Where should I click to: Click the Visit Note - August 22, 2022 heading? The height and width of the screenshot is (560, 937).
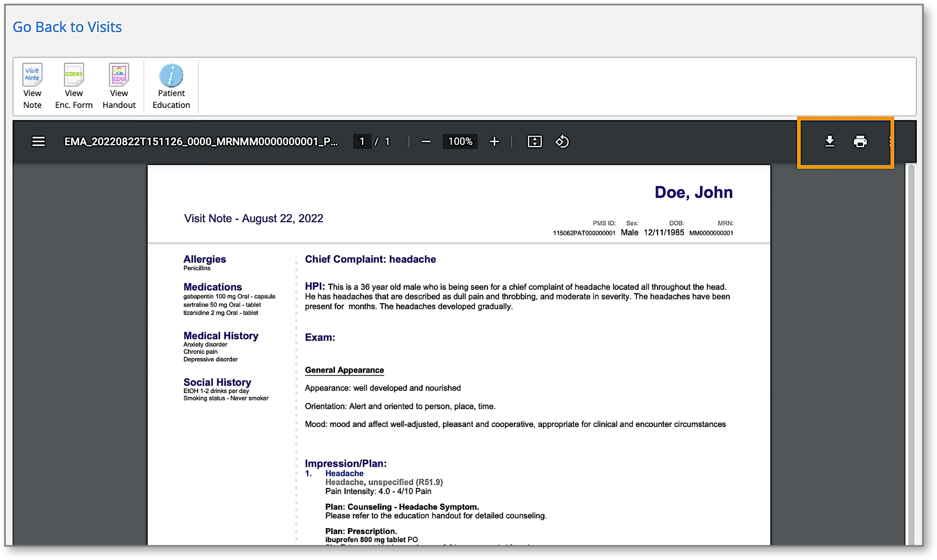point(253,219)
